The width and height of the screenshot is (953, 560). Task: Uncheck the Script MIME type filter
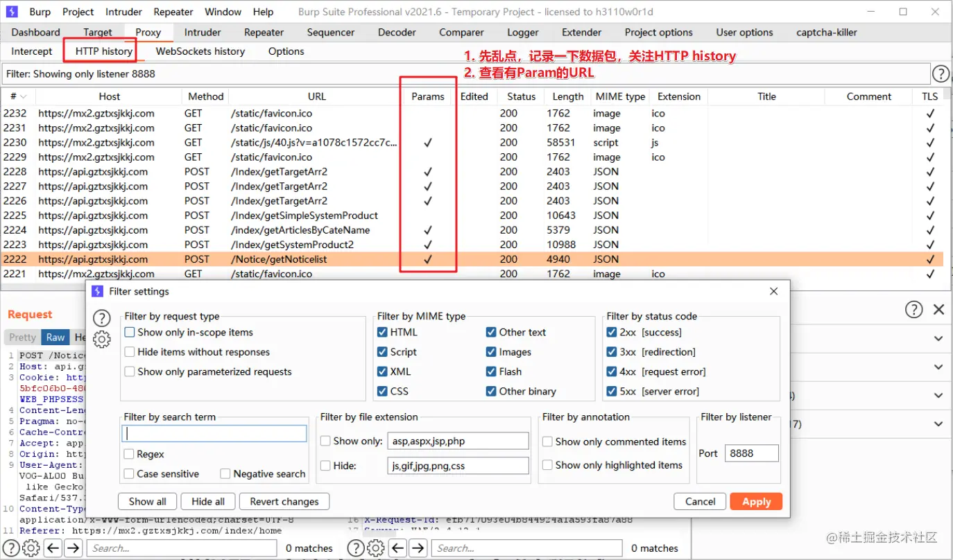click(382, 352)
